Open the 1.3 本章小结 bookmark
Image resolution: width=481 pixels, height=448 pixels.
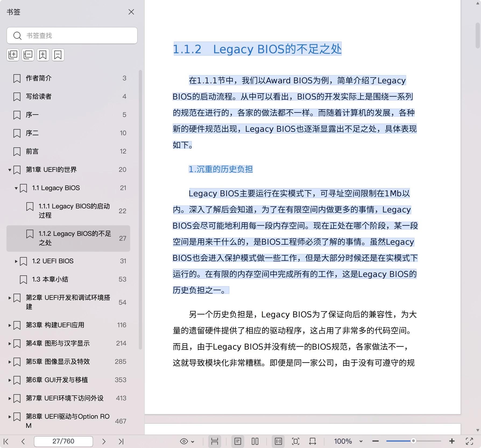point(68,279)
